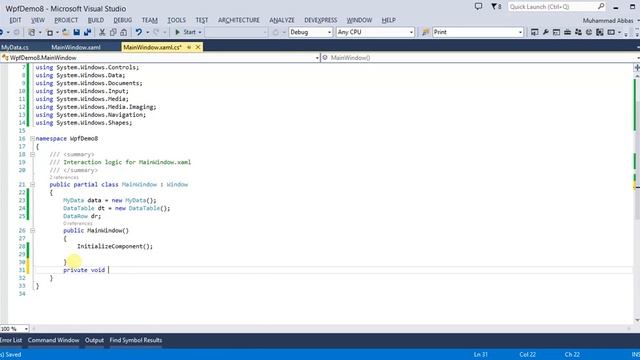Collapse the namespace WpfDemo8 outline
Viewport: 640px width, 360px height.
[32, 138]
